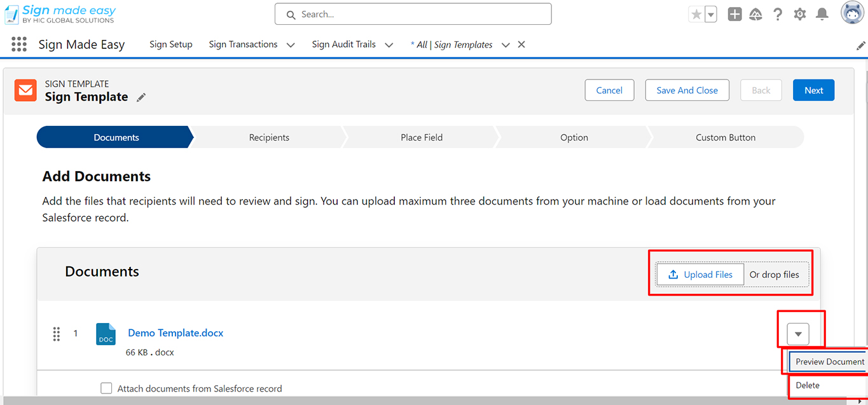Click the Upload Files button
Image resolution: width=868 pixels, height=405 pixels.
(700, 275)
